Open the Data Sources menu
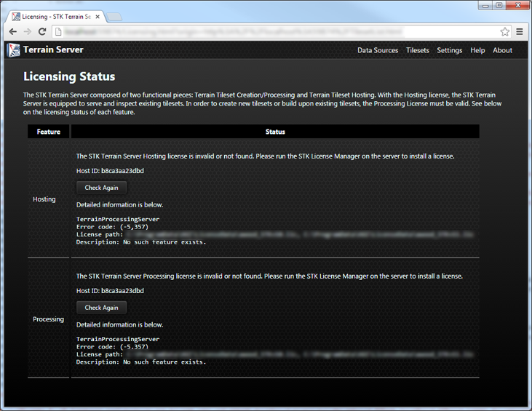 pyautogui.click(x=378, y=50)
